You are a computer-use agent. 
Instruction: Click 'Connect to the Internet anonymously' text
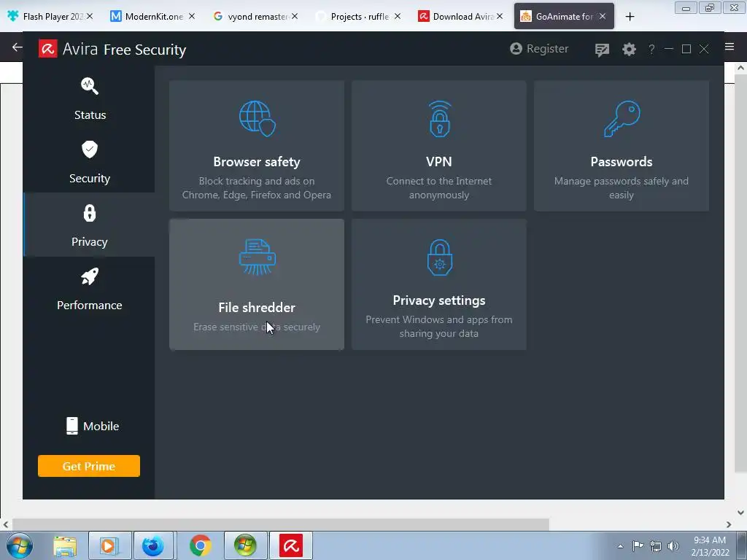[x=438, y=187]
